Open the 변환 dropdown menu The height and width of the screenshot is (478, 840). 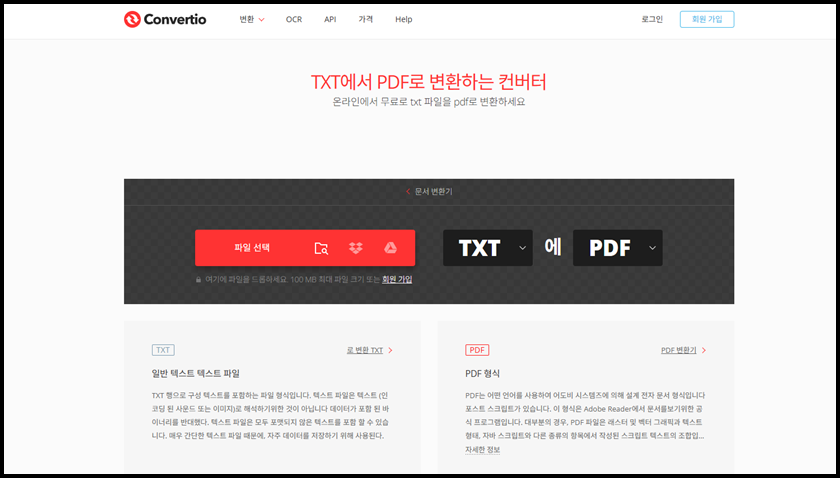[x=252, y=19]
